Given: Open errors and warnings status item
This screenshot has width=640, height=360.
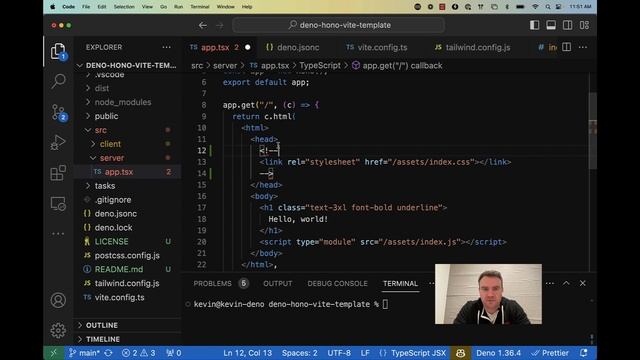Looking at the screenshot, I should pos(139,353).
